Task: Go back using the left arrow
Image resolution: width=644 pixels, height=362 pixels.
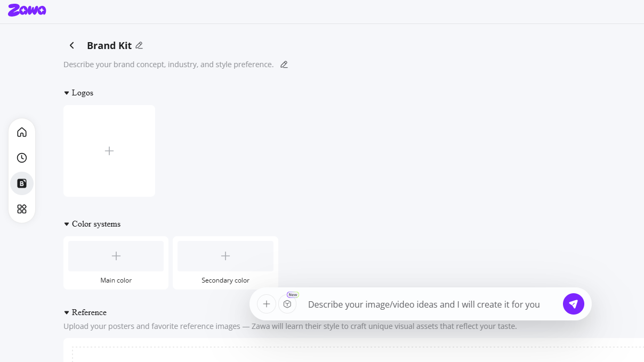Action: pyautogui.click(x=72, y=46)
